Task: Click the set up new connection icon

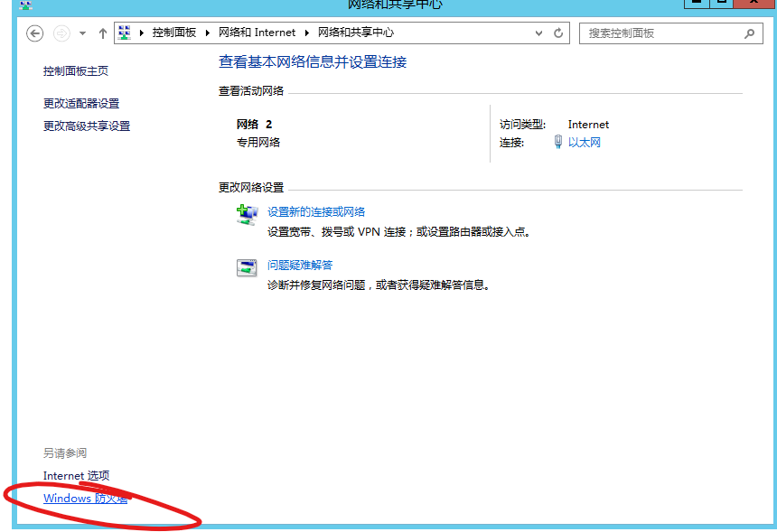Action: pyautogui.click(x=247, y=215)
